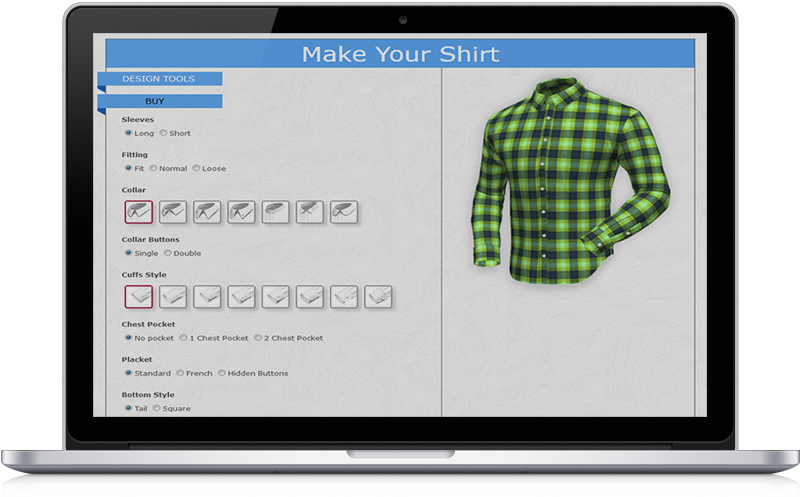The width and height of the screenshot is (800, 497).
Task: Click the Placket section label
Action: coord(137,359)
